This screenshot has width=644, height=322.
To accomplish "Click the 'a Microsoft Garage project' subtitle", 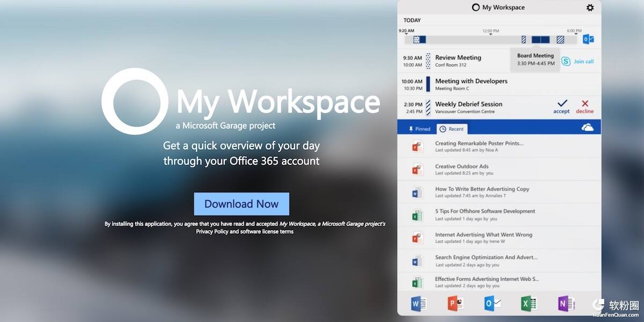I will pos(225,126).
